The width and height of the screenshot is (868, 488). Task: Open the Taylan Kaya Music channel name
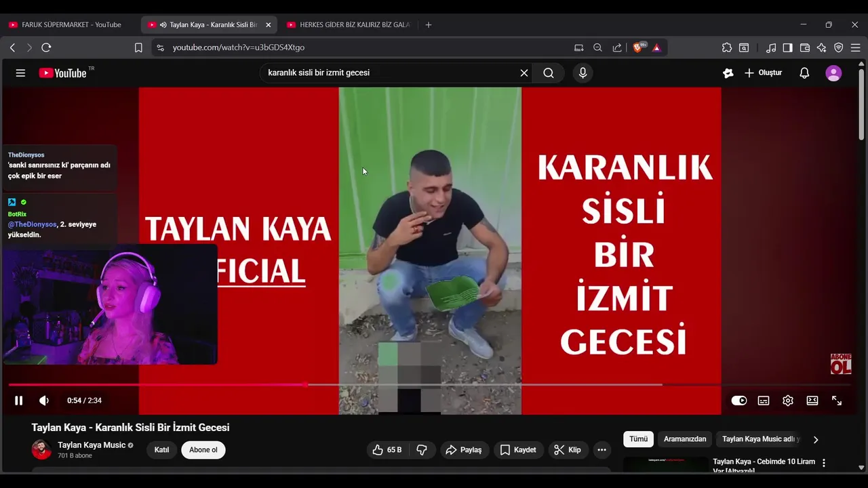click(92, 445)
